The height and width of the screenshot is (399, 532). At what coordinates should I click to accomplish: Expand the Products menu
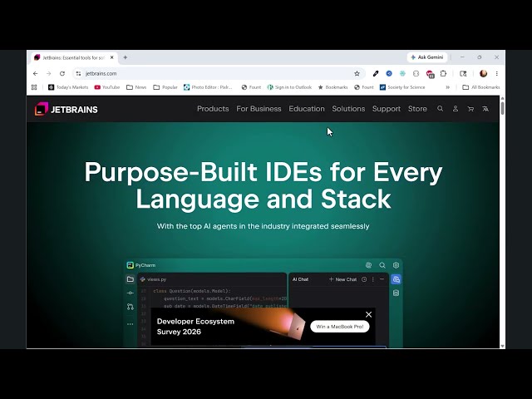tap(213, 109)
